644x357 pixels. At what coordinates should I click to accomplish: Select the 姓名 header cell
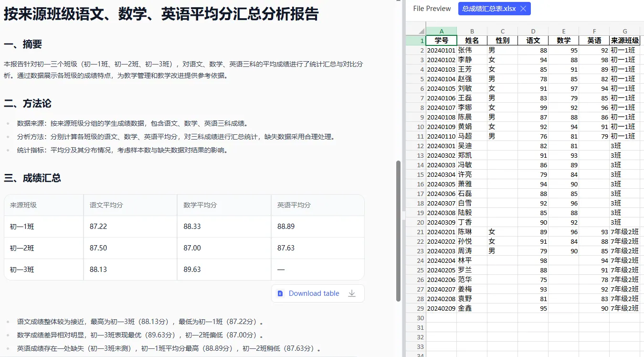[x=472, y=41]
